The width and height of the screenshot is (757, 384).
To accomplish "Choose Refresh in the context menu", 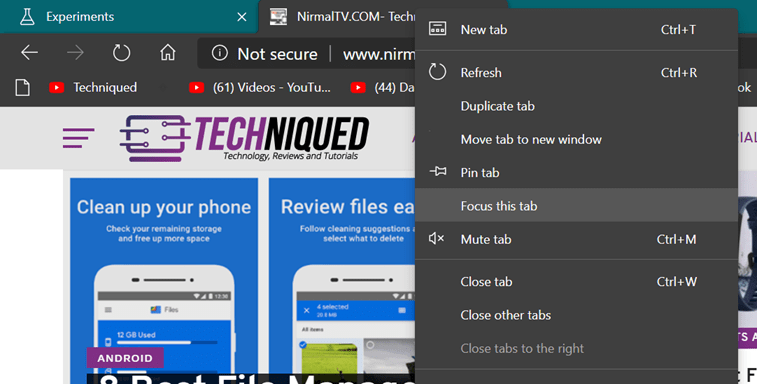I will 576,72.
